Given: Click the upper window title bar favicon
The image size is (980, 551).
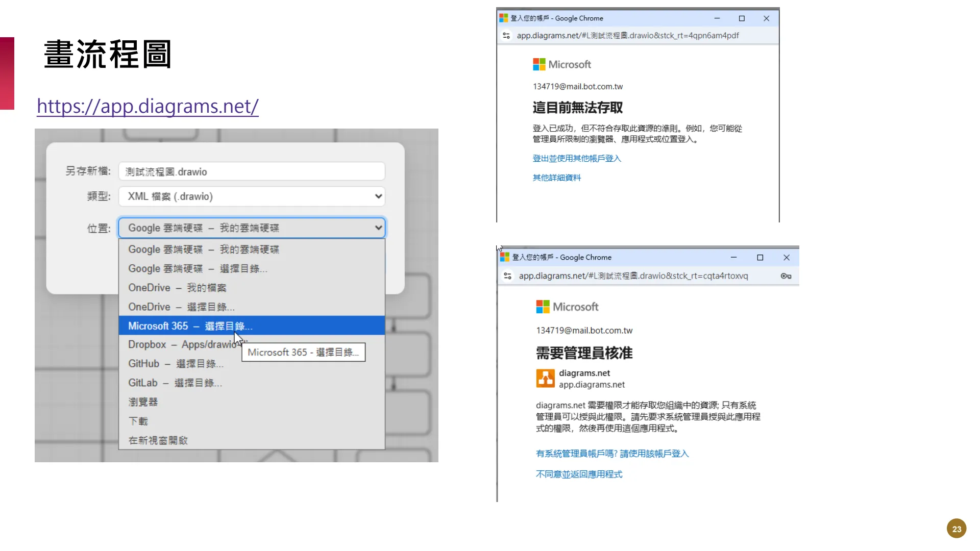Looking at the screenshot, I should (x=504, y=18).
